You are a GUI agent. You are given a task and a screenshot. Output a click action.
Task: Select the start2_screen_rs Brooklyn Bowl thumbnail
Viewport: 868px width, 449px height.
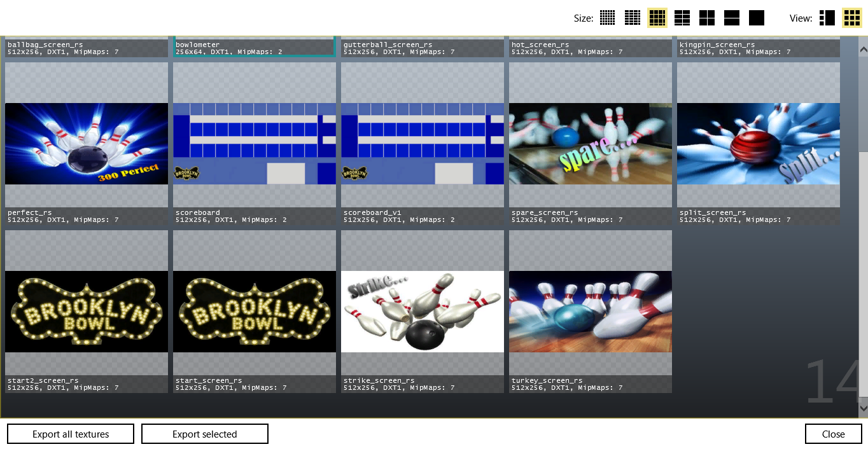[87, 312]
